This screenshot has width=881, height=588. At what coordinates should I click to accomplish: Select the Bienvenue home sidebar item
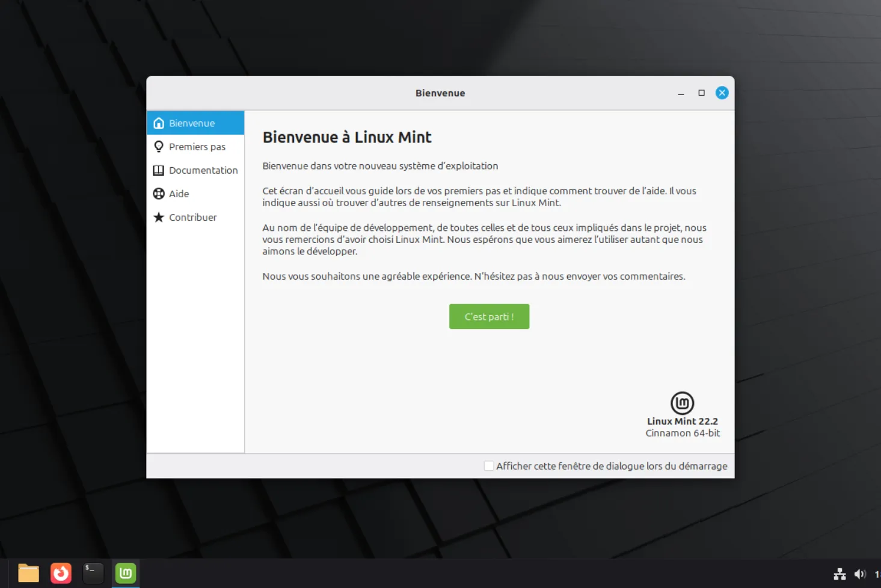[x=191, y=123]
